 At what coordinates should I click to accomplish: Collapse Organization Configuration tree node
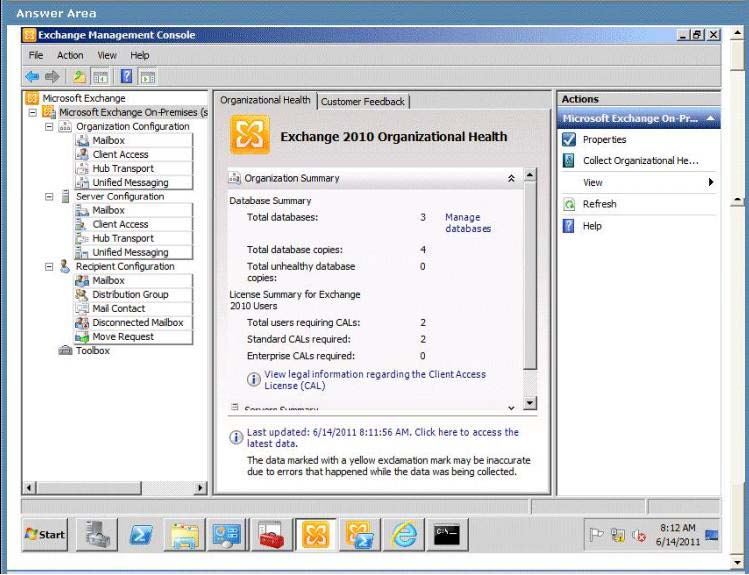click(x=49, y=127)
